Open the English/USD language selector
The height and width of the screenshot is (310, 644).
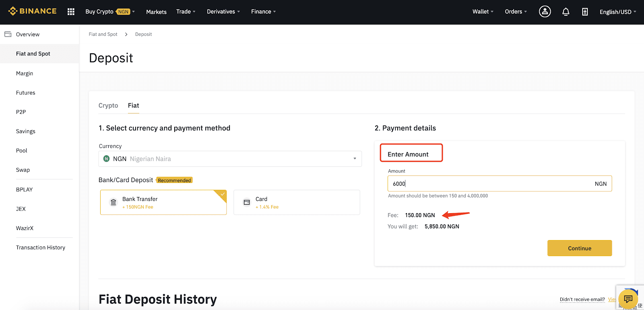click(618, 12)
